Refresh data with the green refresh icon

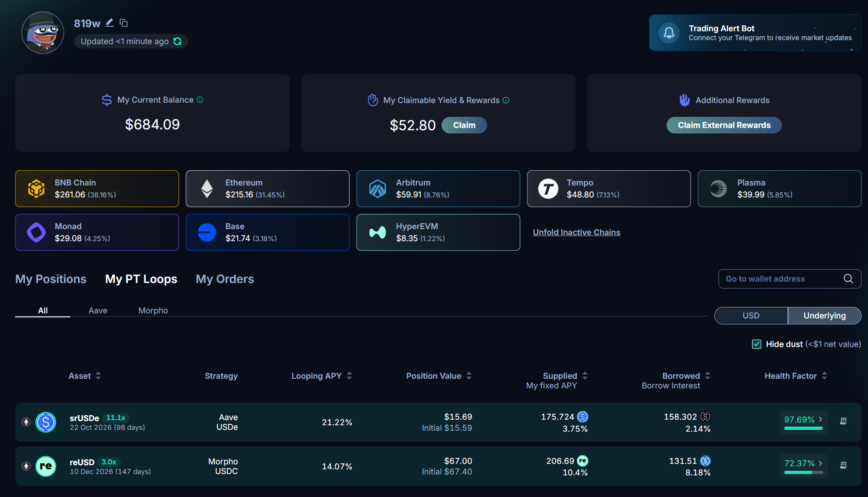click(x=178, y=41)
